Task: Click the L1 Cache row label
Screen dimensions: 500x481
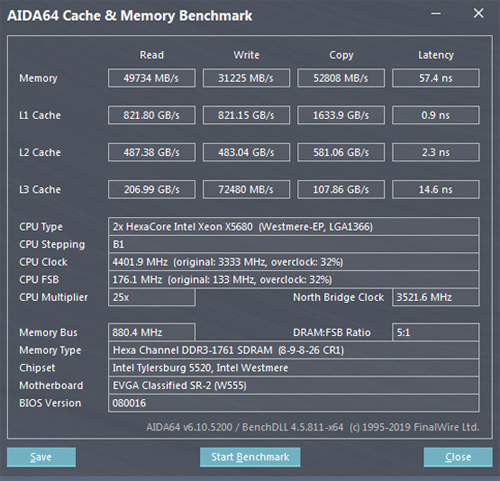Action: pos(40,115)
